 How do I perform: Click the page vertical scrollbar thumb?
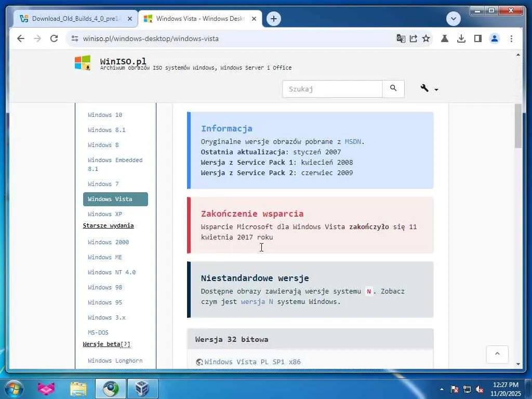pyautogui.click(x=518, y=126)
